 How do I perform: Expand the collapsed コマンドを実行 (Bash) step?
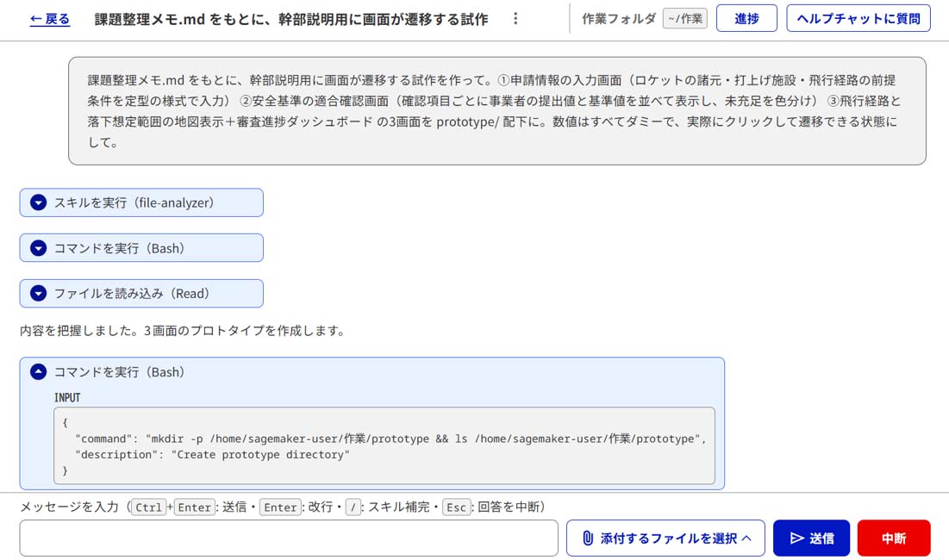tap(141, 248)
